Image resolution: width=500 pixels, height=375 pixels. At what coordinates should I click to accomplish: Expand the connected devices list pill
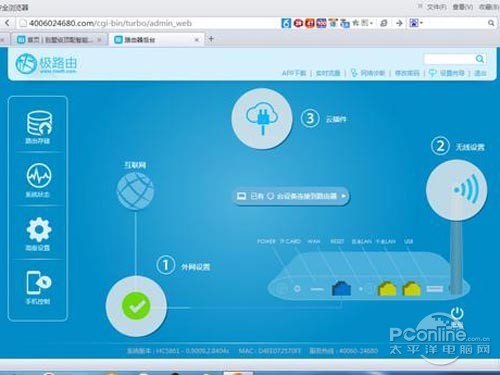pos(291,196)
